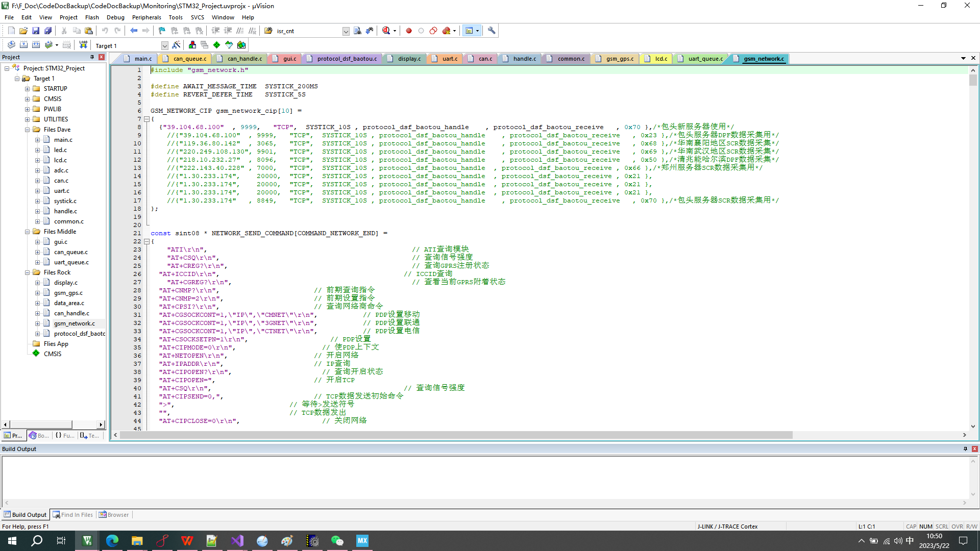Paste from clipboard toolbar icon
This screenshot has height=551, width=980.
[x=89, y=31]
